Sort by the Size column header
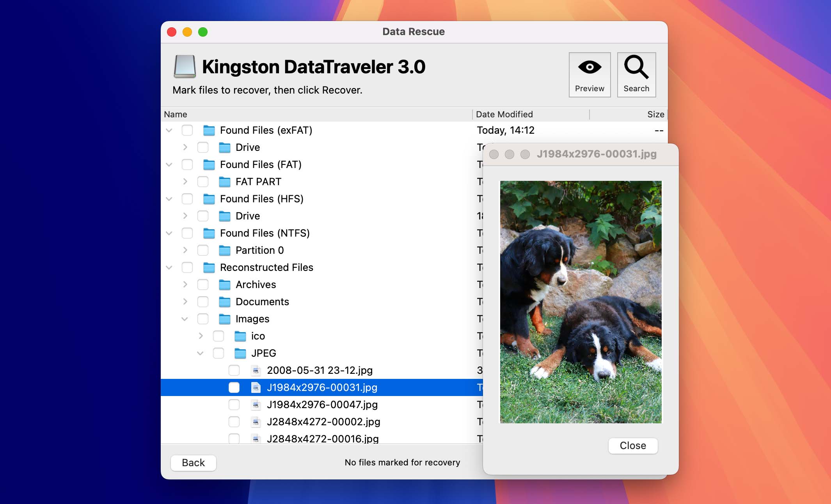Image resolution: width=831 pixels, height=504 pixels. point(629,114)
